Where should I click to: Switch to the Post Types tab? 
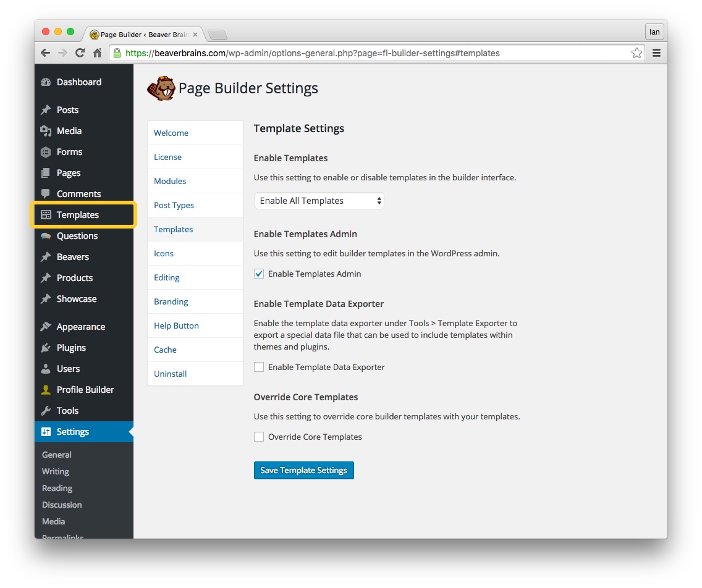tap(195, 206)
